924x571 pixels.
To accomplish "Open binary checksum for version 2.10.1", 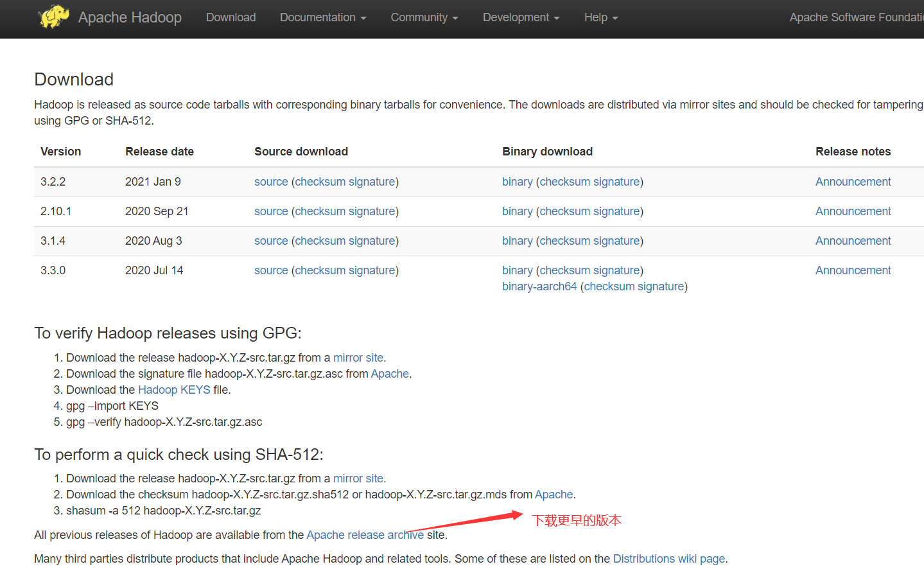I will pos(564,211).
